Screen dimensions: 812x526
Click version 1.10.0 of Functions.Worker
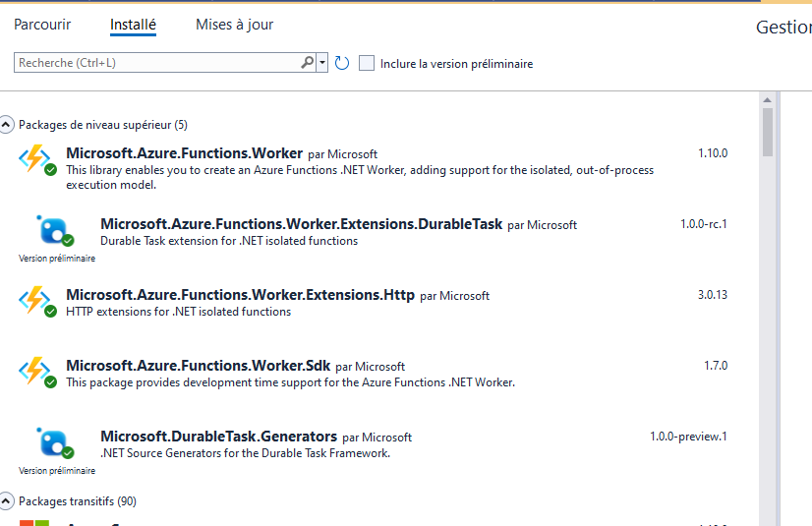pos(713,153)
